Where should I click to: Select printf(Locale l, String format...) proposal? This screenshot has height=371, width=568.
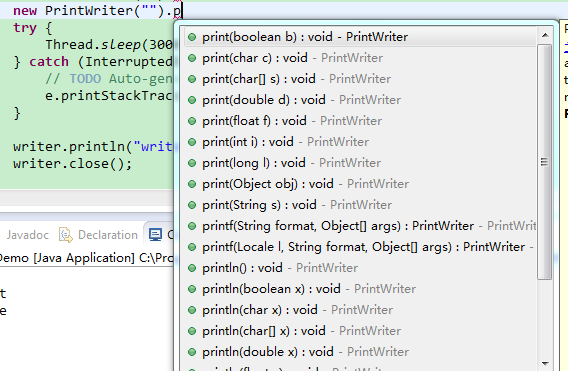360,247
